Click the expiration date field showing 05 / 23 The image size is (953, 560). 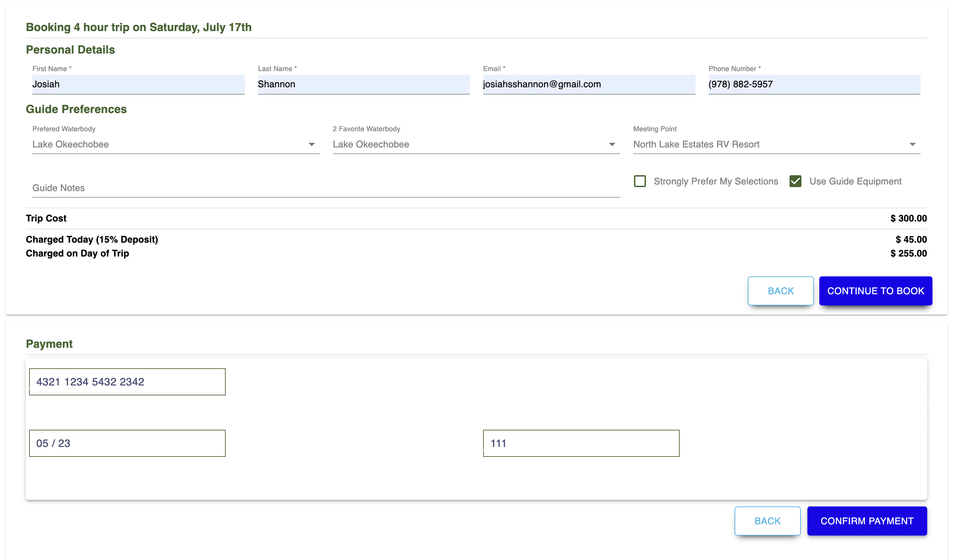pyautogui.click(x=127, y=443)
